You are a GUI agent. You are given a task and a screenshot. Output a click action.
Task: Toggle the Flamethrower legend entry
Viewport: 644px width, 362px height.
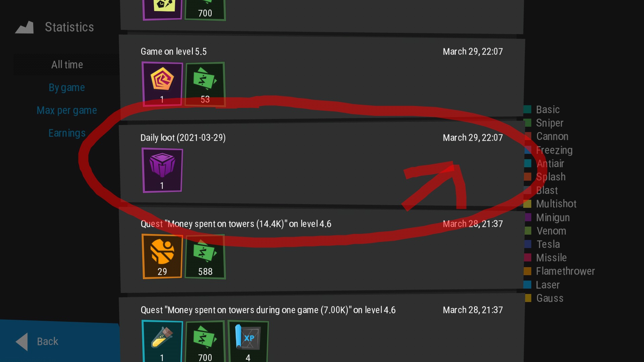pos(559,271)
